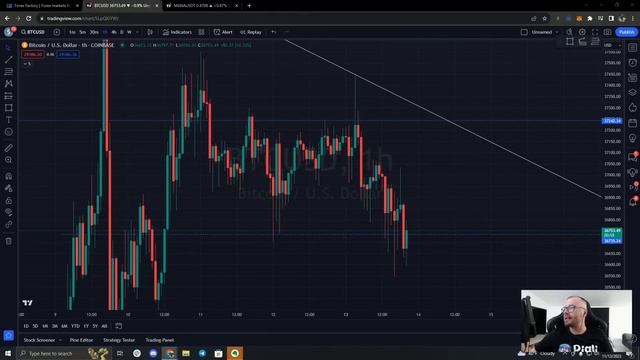Open the Fibonacci retracement tools

pos(8,71)
